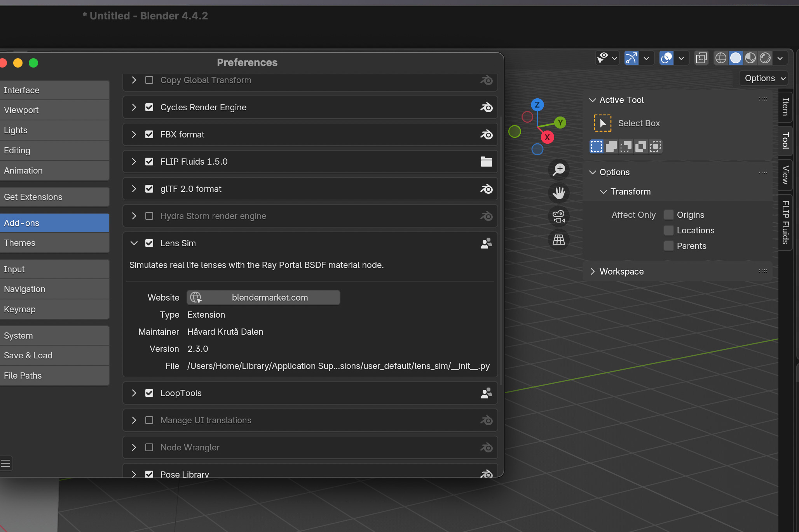Check Affect Only Locations
Viewport: 799px width, 532px height.
pos(668,230)
